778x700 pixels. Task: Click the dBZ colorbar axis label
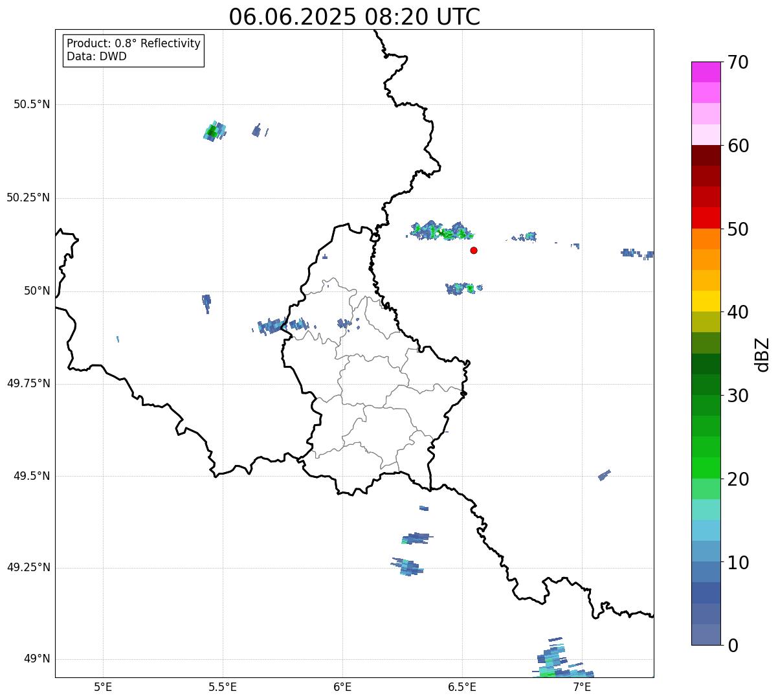762,354
